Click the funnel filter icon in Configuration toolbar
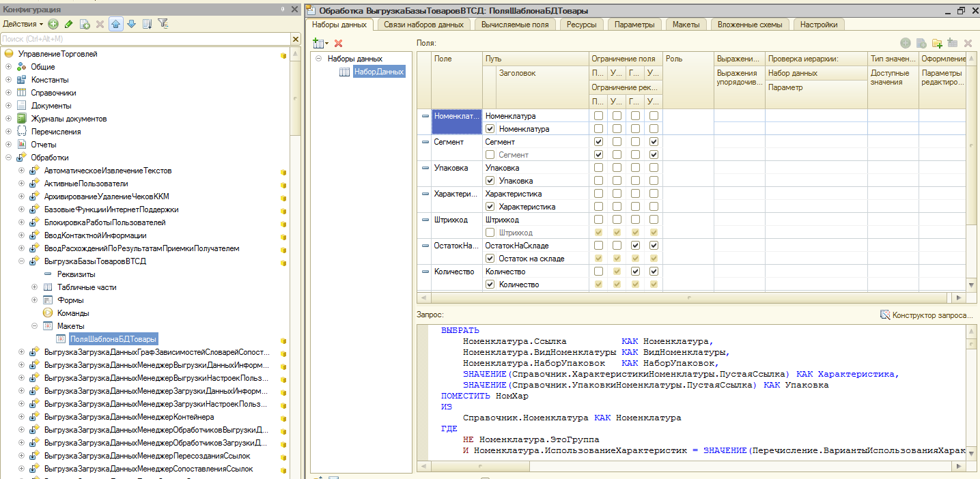This screenshot has height=479, width=980. [x=163, y=24]
